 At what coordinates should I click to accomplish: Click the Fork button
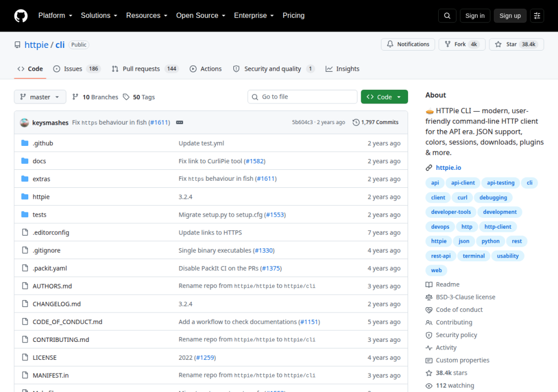pos(462,44)
